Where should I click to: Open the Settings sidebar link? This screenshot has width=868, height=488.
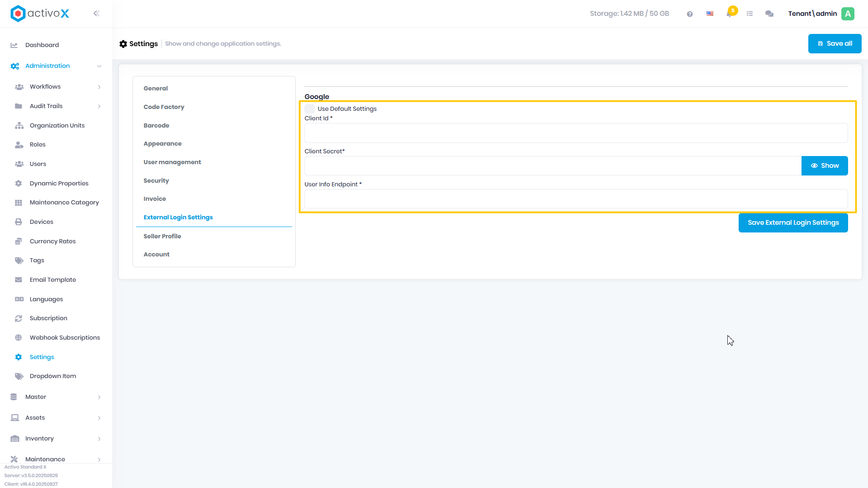pos(42,357)
